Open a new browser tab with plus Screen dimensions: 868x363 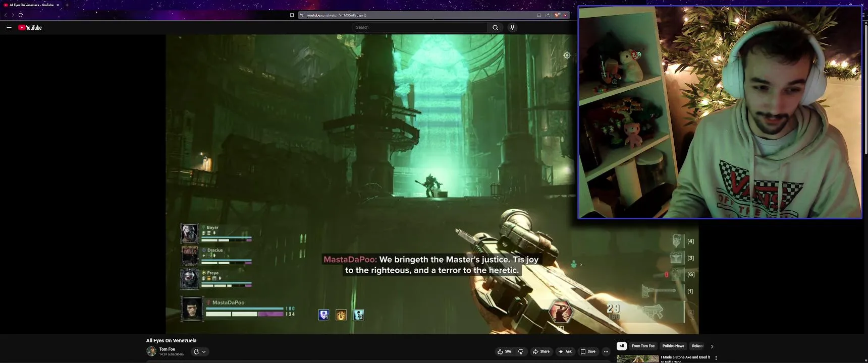[x=67, y=5]
